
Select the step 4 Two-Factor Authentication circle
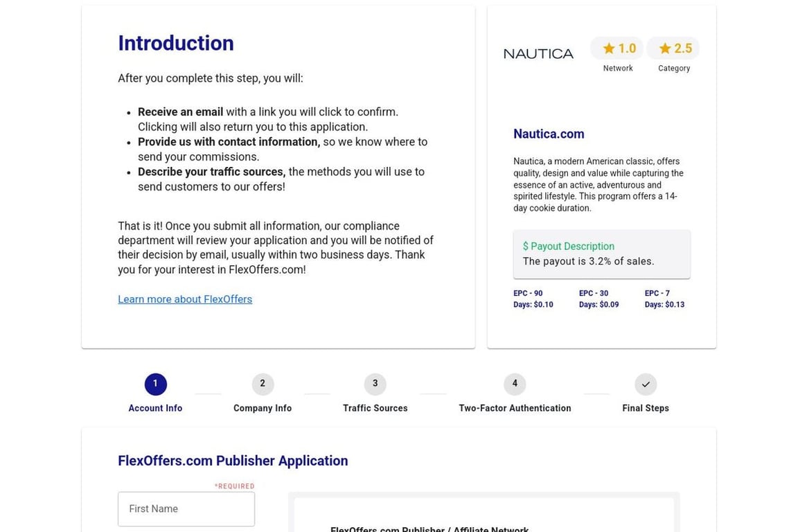click(x=515, y=384)
